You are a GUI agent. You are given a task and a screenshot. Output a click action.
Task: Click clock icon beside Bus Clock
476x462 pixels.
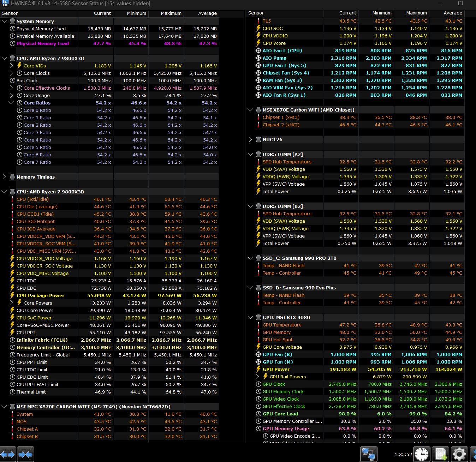(x=12, y=80)
